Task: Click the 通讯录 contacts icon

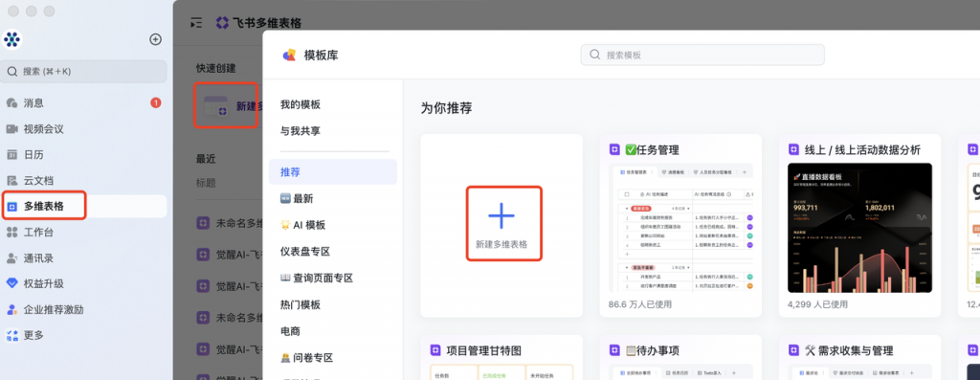Action: pos(11,257)
